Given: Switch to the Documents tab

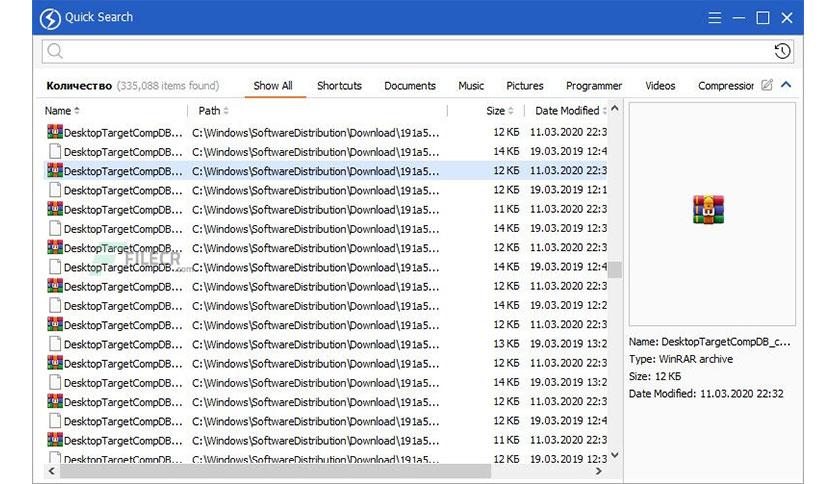Looking at the screenshot, I should click(x=409, y=86).
